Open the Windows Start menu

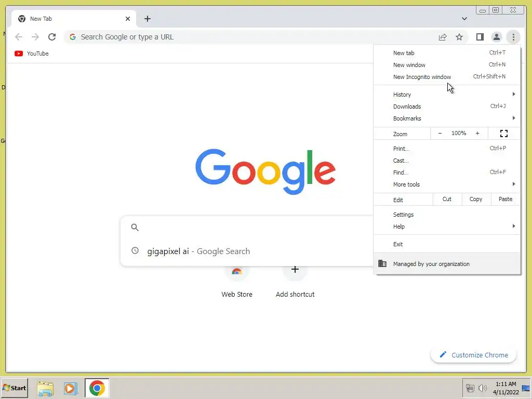click(14, 388)
